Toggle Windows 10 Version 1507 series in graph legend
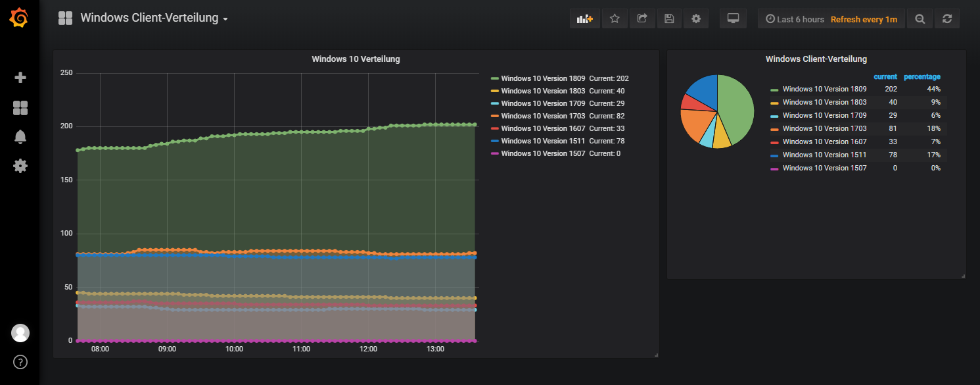This screenshot has height=385, width=980. (543, 153)
